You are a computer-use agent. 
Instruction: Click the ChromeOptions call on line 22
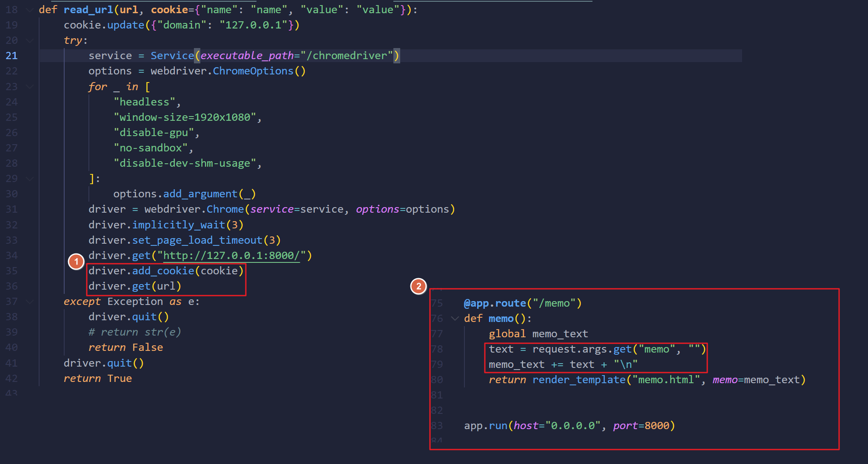click(253, 71)
